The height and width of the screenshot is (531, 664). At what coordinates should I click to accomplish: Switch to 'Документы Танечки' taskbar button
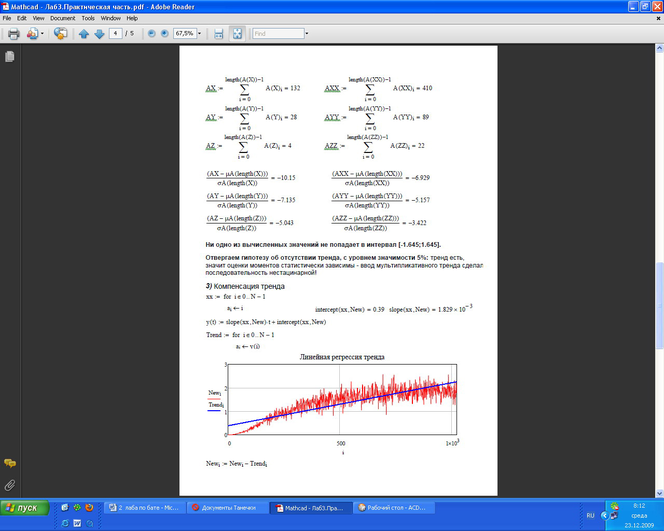[228, 508]
